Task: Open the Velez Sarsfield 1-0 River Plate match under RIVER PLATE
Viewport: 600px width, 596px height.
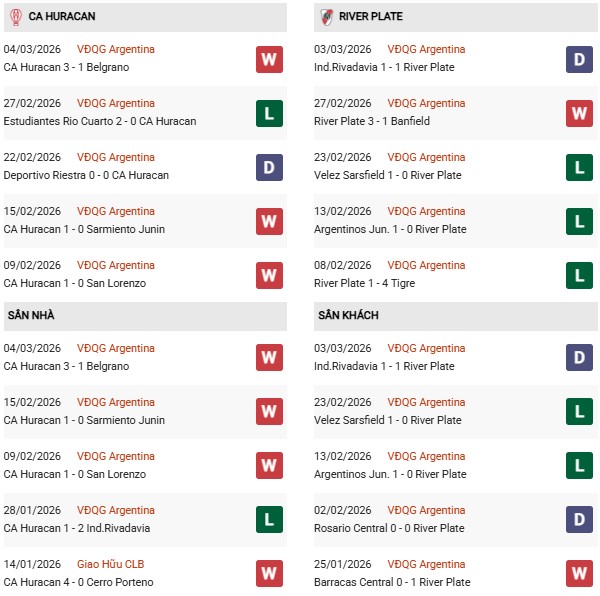Action: [387, 175]
